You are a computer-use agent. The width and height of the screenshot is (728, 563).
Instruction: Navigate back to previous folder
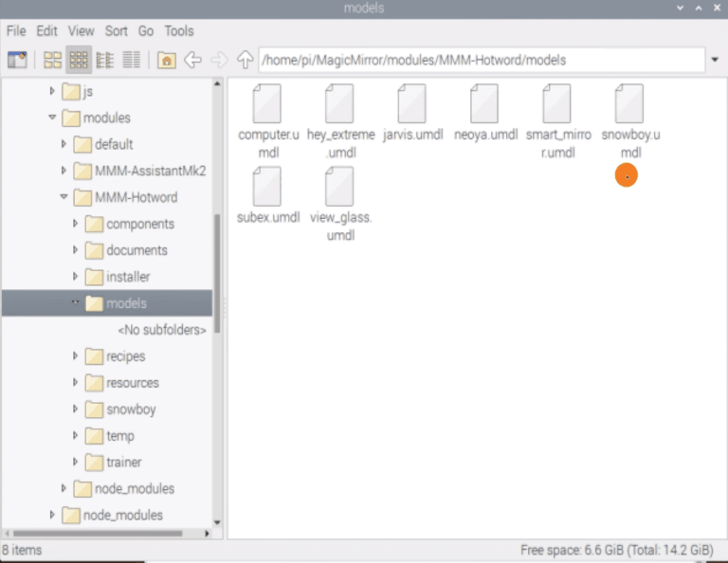pos(193,60)
